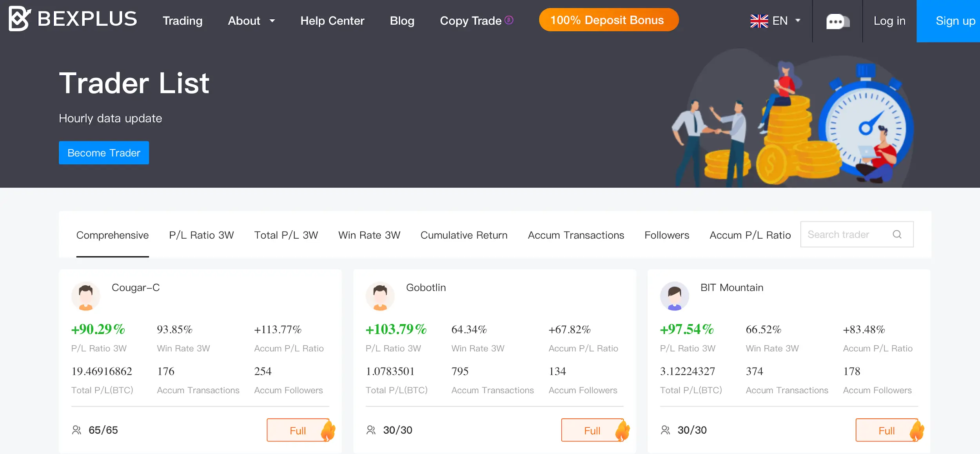The height and width of the screenshot is (454, 980).
Task: Click the Gobotlin trader name
Action: tap(426, 288)
